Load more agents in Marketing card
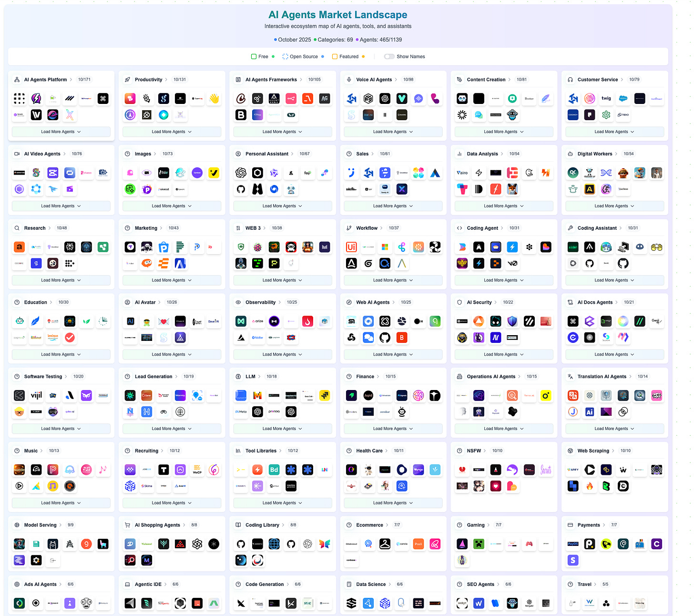The width and height of the screenshot is (694, 616). [x=172, y=280]
